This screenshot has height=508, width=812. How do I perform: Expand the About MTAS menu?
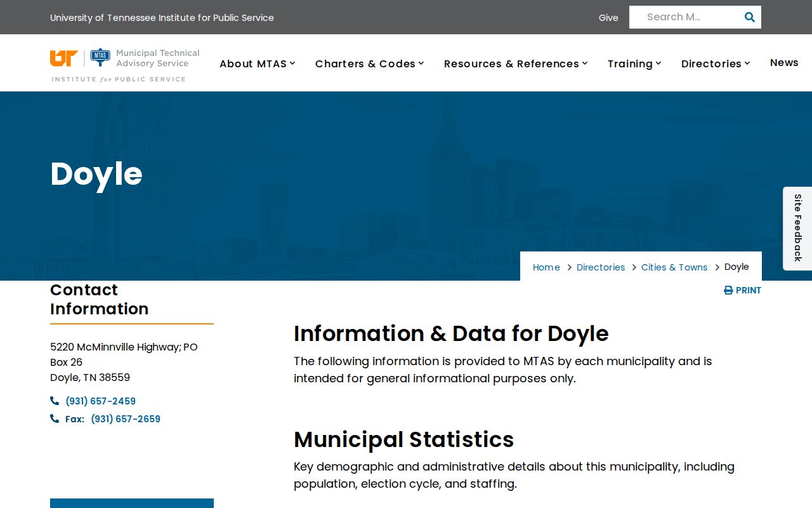click(x=258, y=63)
